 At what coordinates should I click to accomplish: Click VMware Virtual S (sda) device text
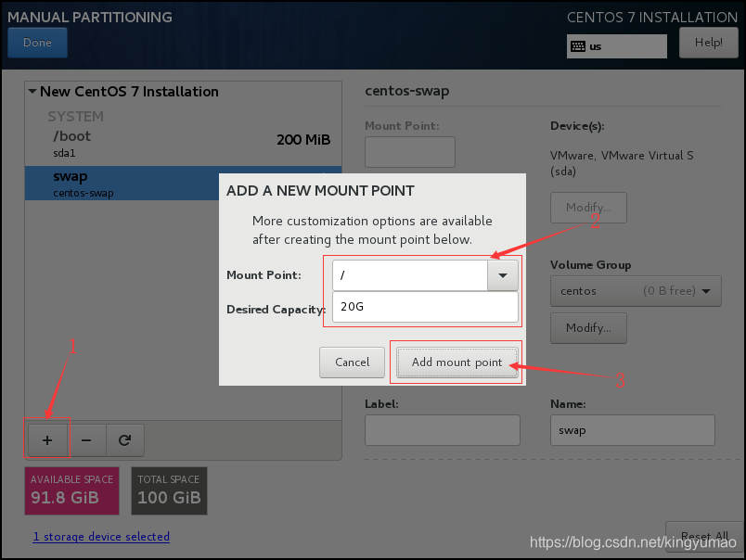(622, 163)
